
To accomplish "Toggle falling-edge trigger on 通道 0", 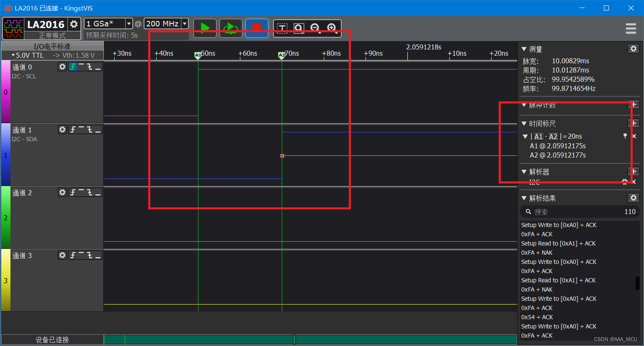I will coord(90,67).
